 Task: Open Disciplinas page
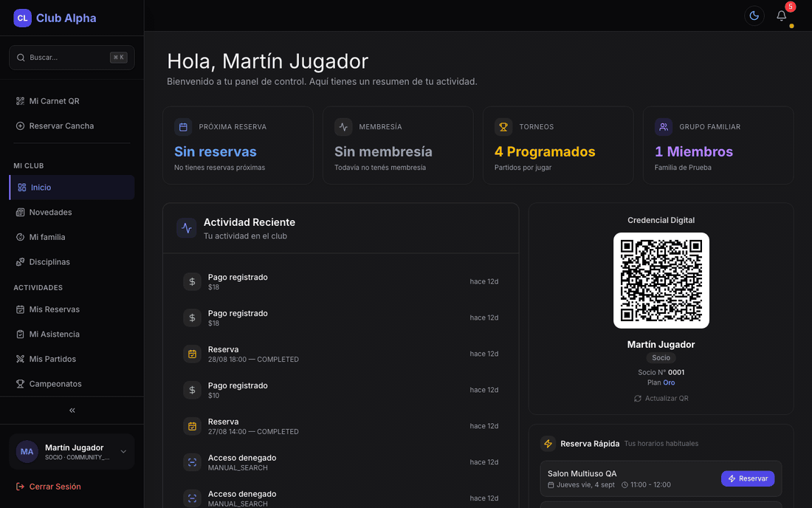tap(72, 262)
